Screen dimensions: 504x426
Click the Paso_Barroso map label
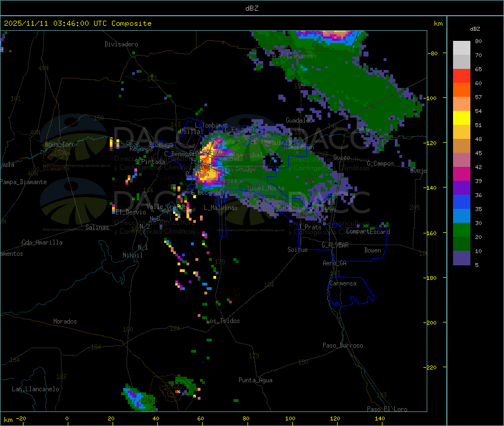point(343,345)
